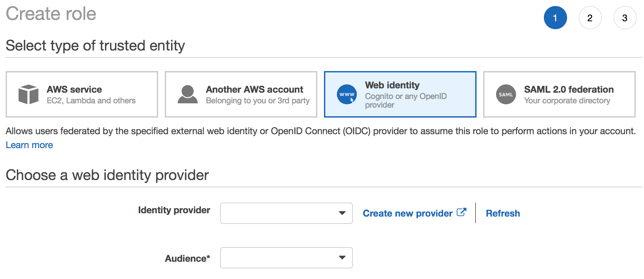Pick the Web identity option title
The width and height of the screenshot is (644, 279).
point(392,85)
